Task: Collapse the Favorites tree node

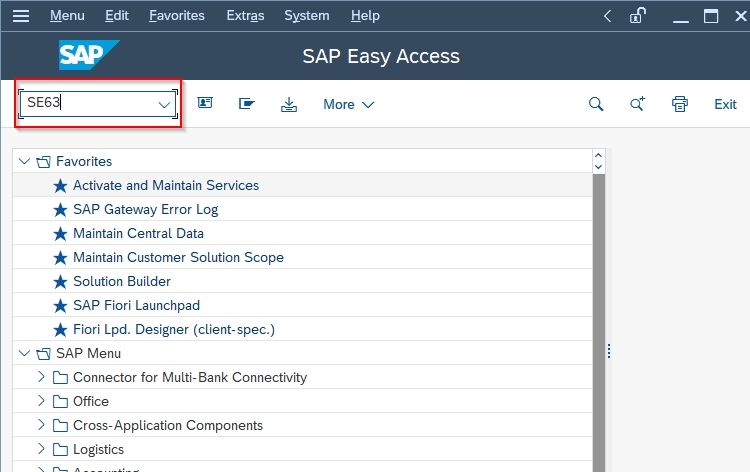Action: point(24,161)
